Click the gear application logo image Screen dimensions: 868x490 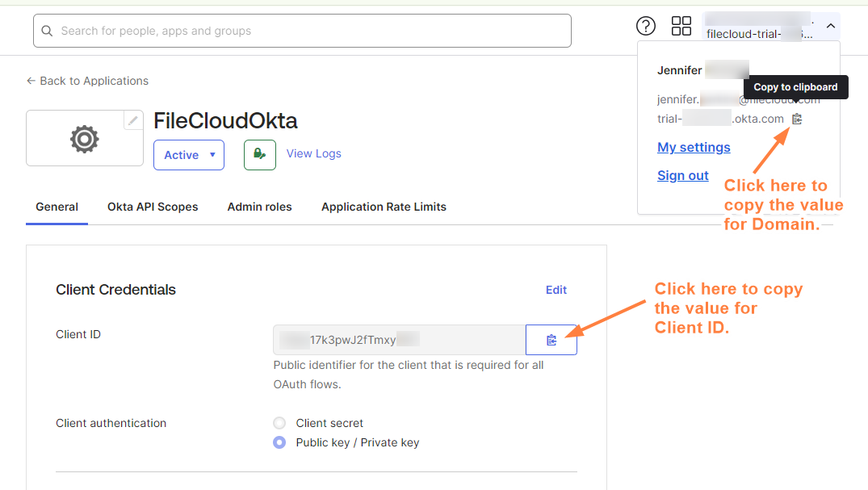[x=84, y=139]
